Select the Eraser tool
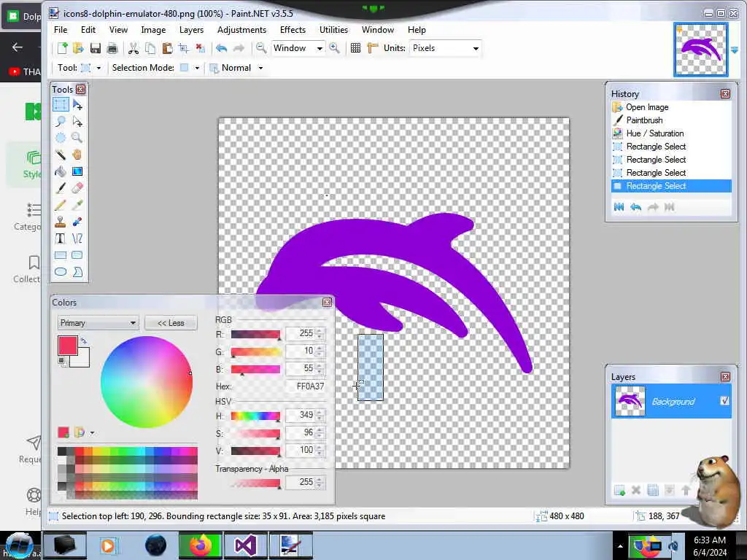The image size is (747, 560). click(x=77, y=188)
